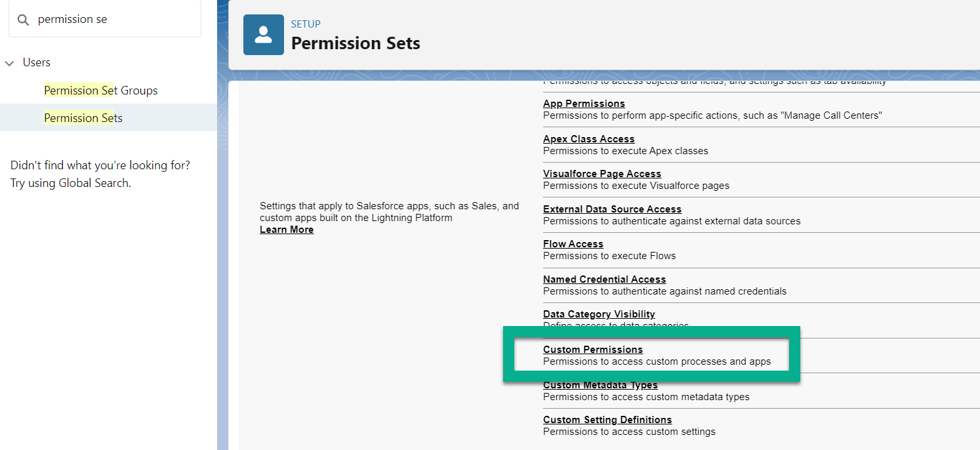Click the Learn More link

click(287, 229)
